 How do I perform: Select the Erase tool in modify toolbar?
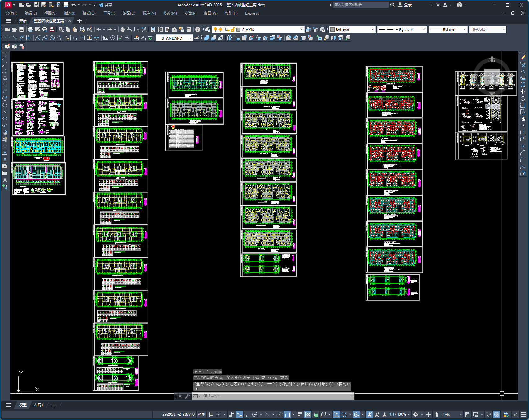[523, 57]
